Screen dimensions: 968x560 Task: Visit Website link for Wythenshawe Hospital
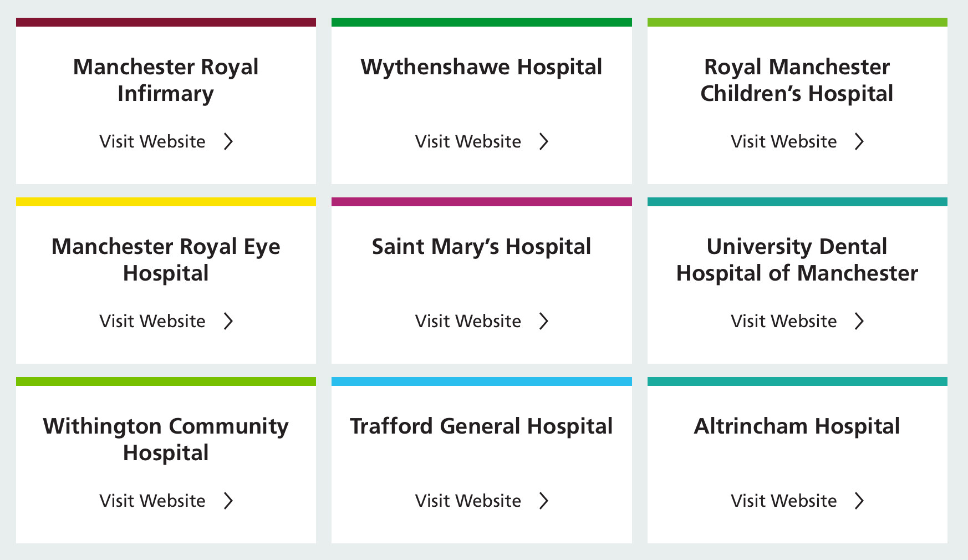pyautogui.click(x=468, y=141)
